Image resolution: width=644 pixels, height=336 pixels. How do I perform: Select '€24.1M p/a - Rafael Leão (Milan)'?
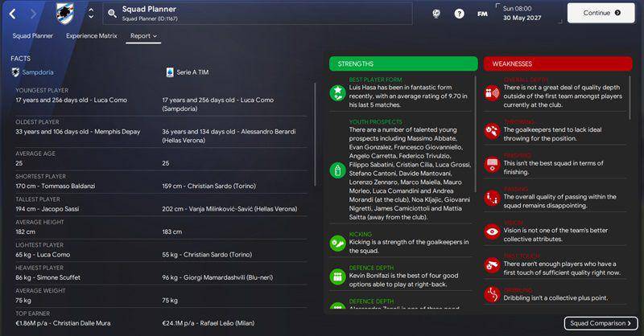[x=208, y=323]
